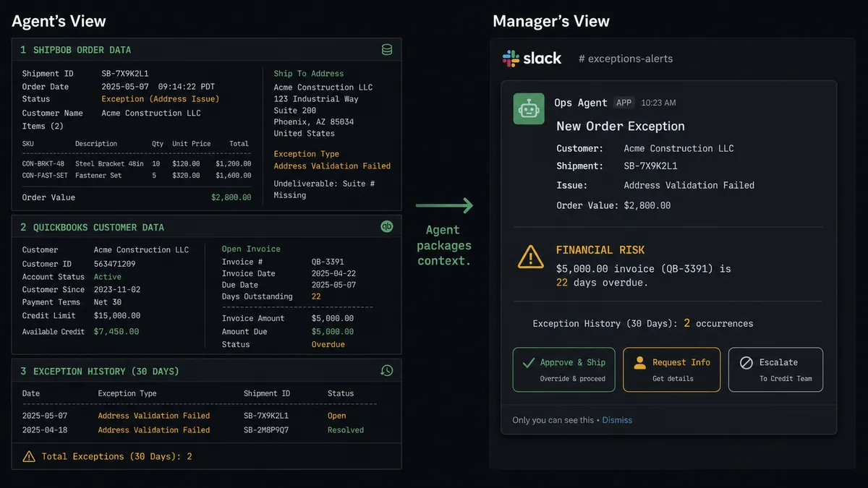Image resolution: width=868 pixels, height=488 pixels.
Task: Dismiss the Slack message via Dismiss link
Action: (617, 420)
